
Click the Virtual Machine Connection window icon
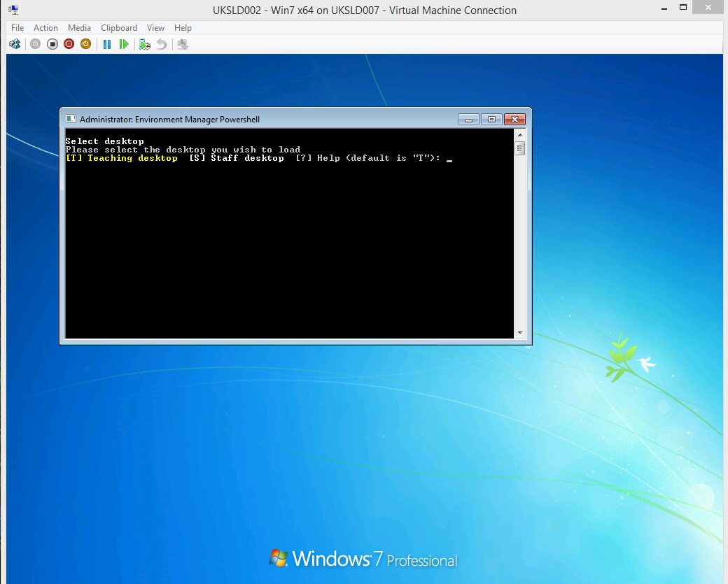coord(13,9)
